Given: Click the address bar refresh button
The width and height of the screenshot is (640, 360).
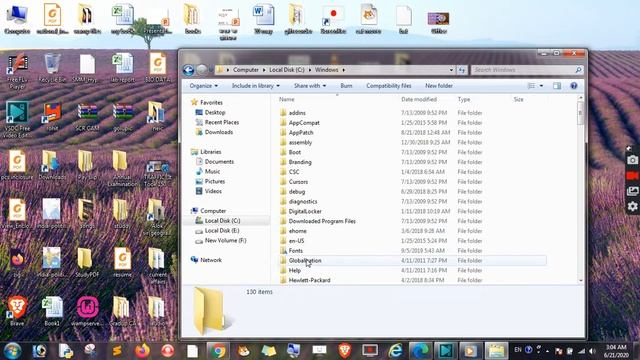Looking at the screenshot, I should (x=462, y=70).
